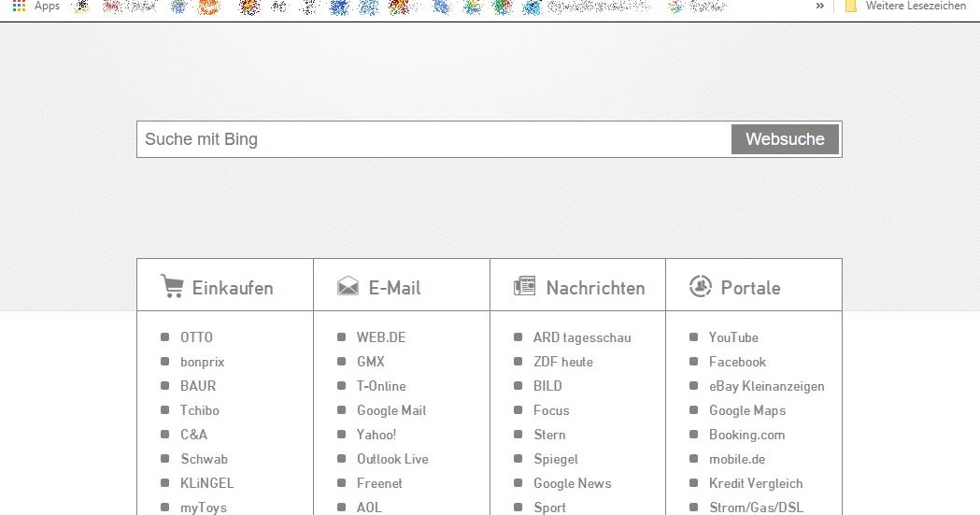
Task: Open the Spiegel link
Action: [x=556, y=459]
